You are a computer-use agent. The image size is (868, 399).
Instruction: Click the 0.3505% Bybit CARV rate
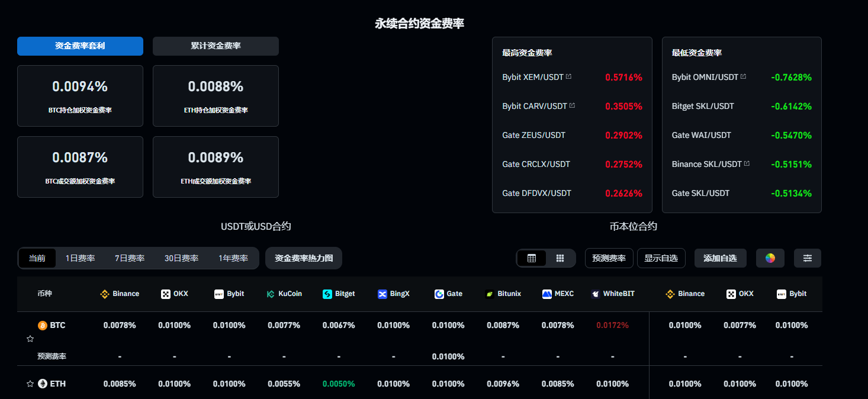click(623, 107)
